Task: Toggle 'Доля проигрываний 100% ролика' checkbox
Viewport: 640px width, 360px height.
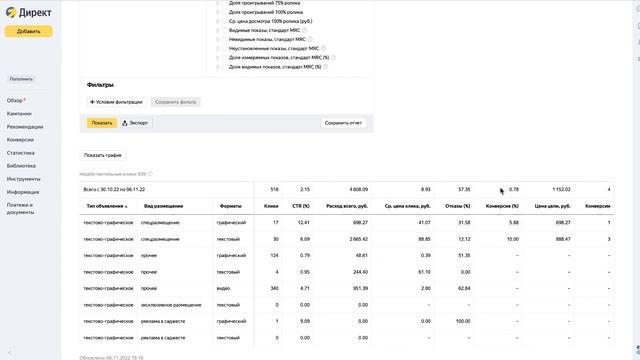Action: pyautogui.click(x=224, y=12)
